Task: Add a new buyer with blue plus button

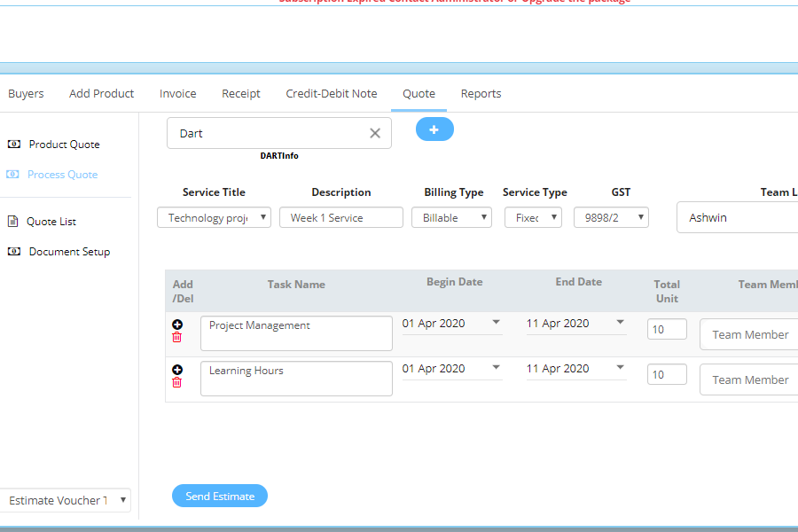Action: (434, 129)
